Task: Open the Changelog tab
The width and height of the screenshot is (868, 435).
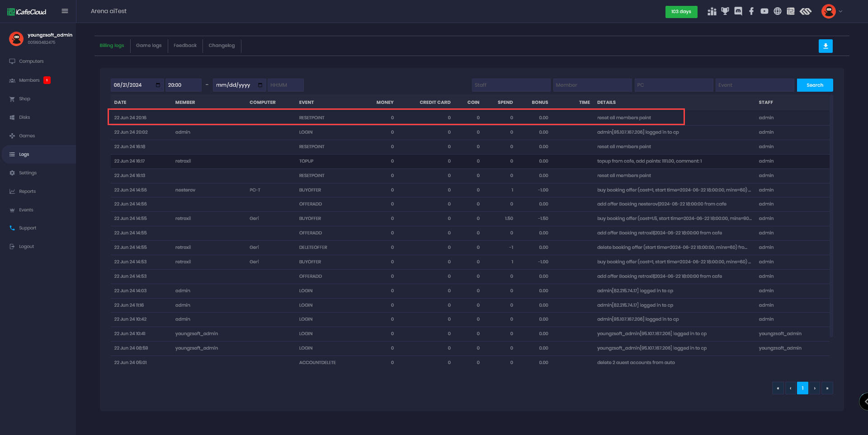Action: click(222, 46)
